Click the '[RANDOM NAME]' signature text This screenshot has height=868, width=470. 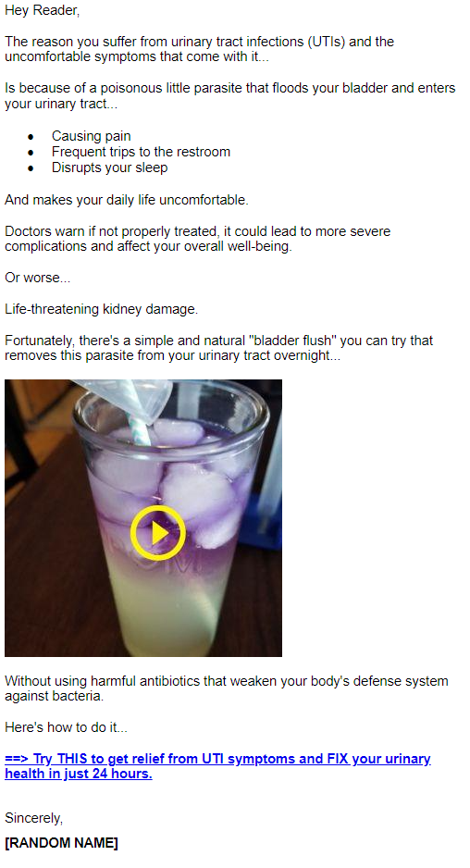[x=61, y=842]
